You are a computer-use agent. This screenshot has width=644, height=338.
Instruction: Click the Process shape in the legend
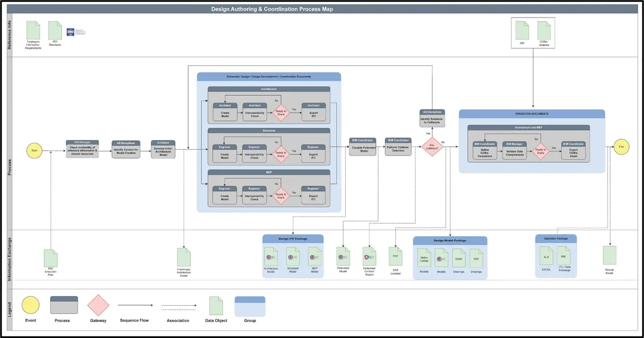pyautogui.click(x=64, y=305)
